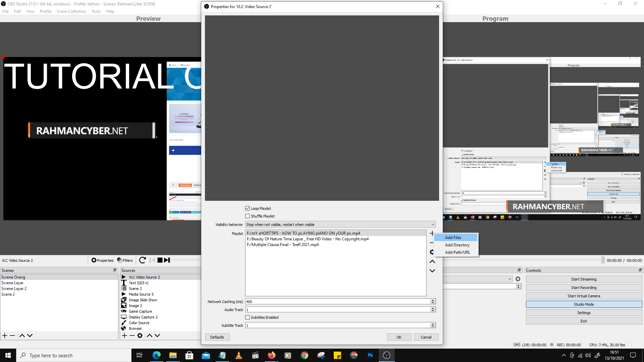Stop media with the stop icon

(x=160, y=260)
